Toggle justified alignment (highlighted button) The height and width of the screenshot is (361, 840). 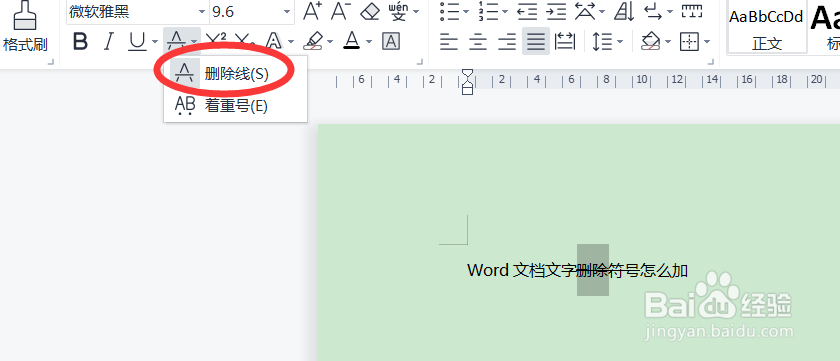tap(536, 41)
